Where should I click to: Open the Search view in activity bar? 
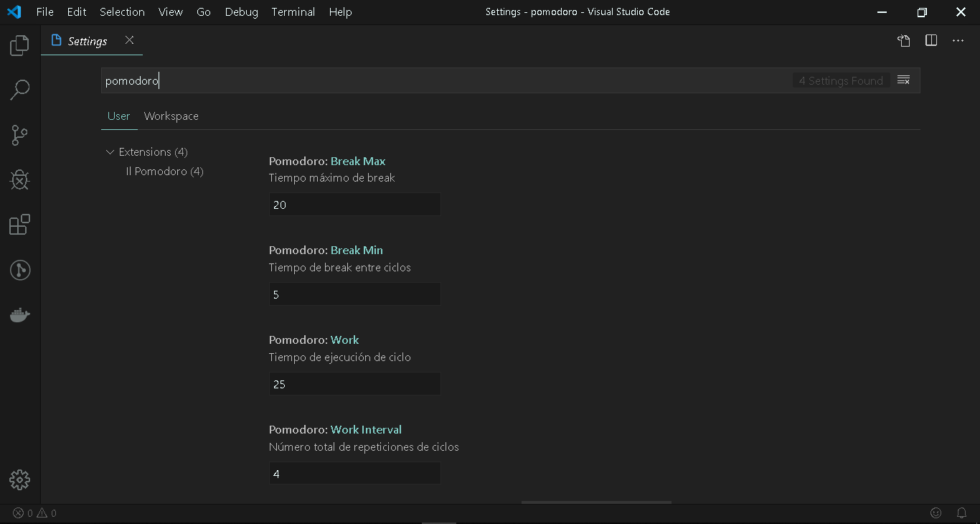click(19, 90)
